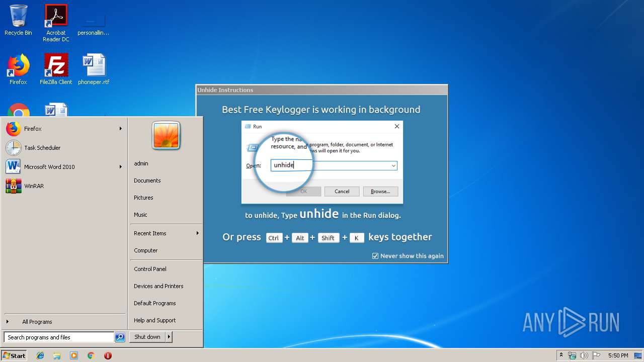Click the Ctrl key label
This screenshot has width=644, height=362.
pyautogui.click(x=274, y=238)
